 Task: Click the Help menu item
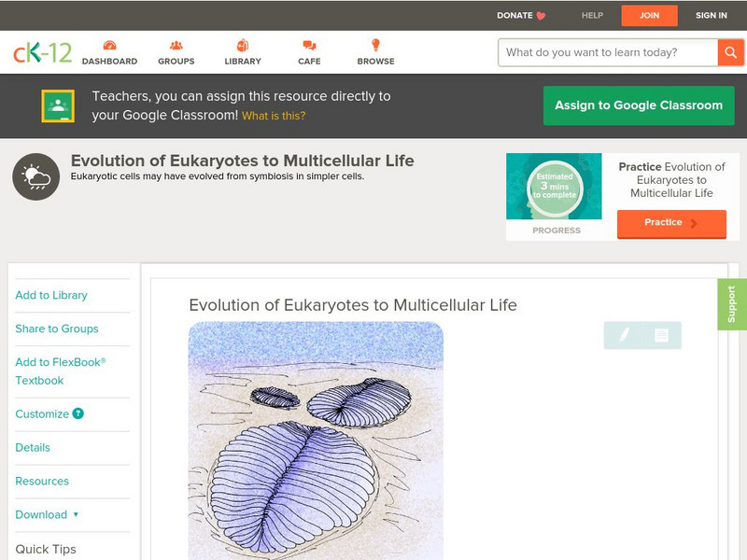tap(592, 15)
